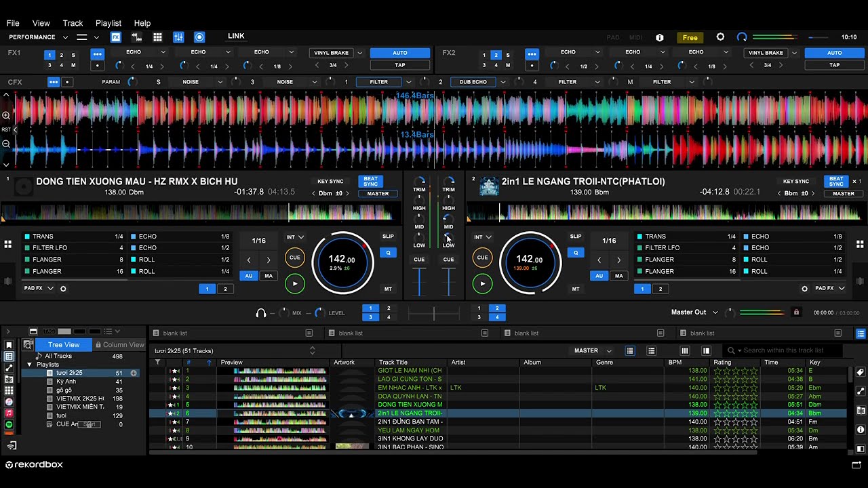Play deck 1 with green play button
Screen dimensions: 868x488
coord(294,284)
